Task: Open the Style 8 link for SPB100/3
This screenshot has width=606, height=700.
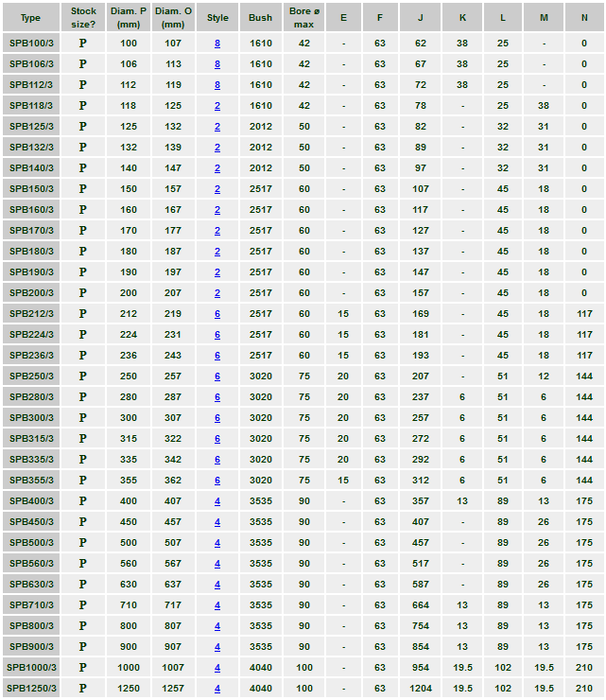Action: click(217, 44)
